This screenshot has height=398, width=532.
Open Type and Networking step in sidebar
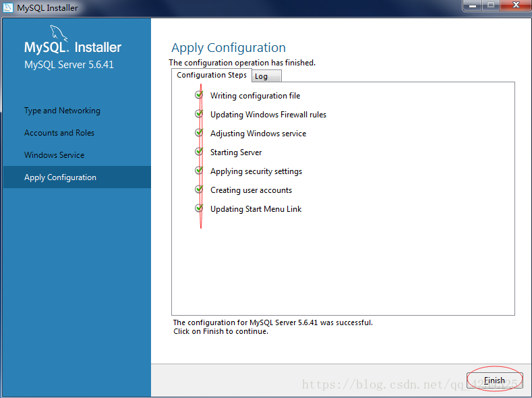[62, 111]
